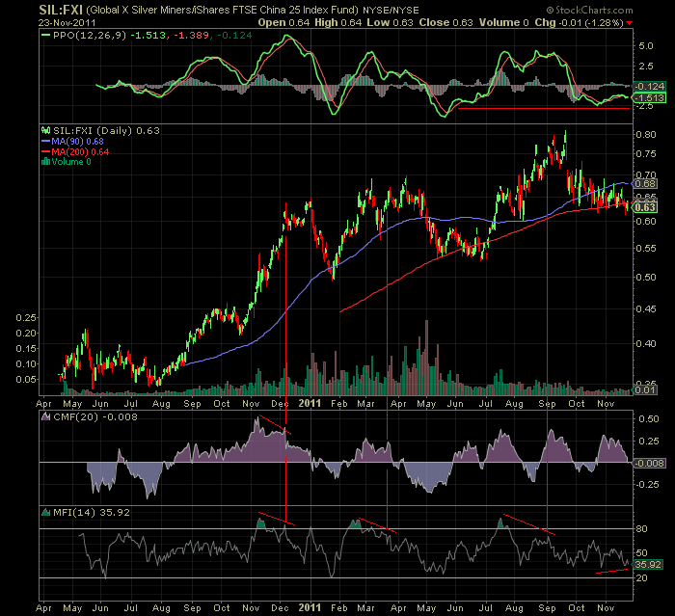
Task: Click the red down-arrow change indicator
Action: click(x=630, y=23)
